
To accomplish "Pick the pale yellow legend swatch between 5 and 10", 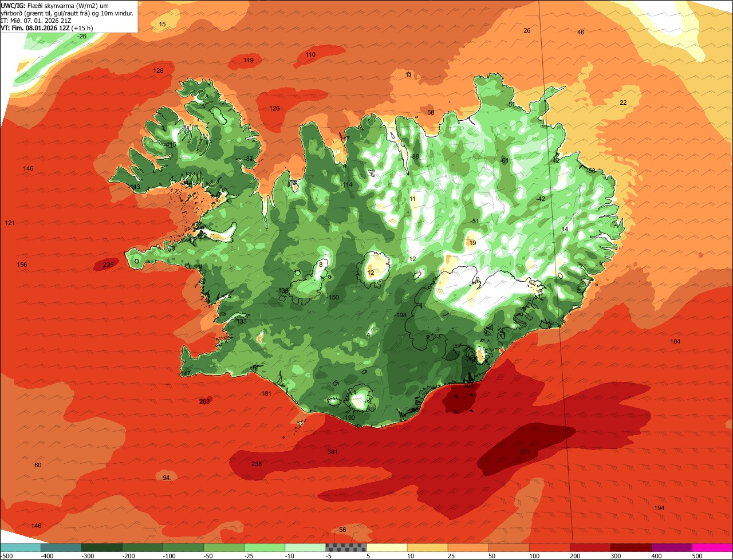I will pyautogui.click(x=387, y=548).
